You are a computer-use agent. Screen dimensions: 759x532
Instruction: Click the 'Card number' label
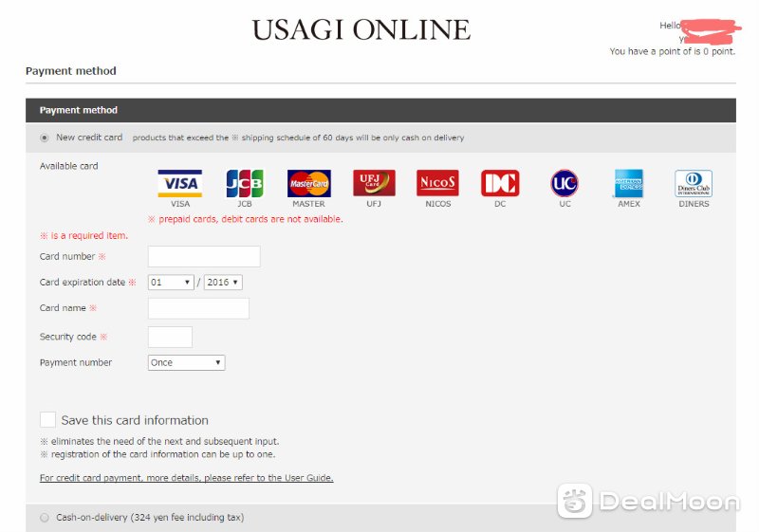pyautogui.click(x=67, y=256)
